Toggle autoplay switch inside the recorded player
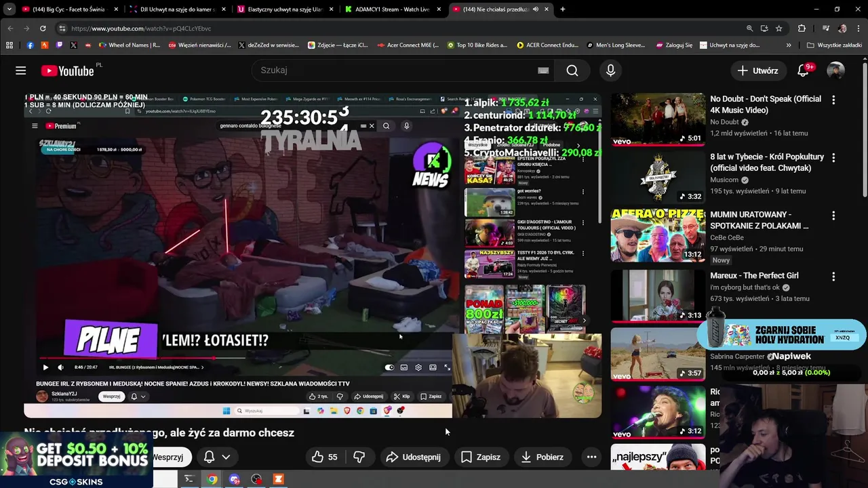Image resolution: width=868 pixels, height=488 pixels. point(389,367)
